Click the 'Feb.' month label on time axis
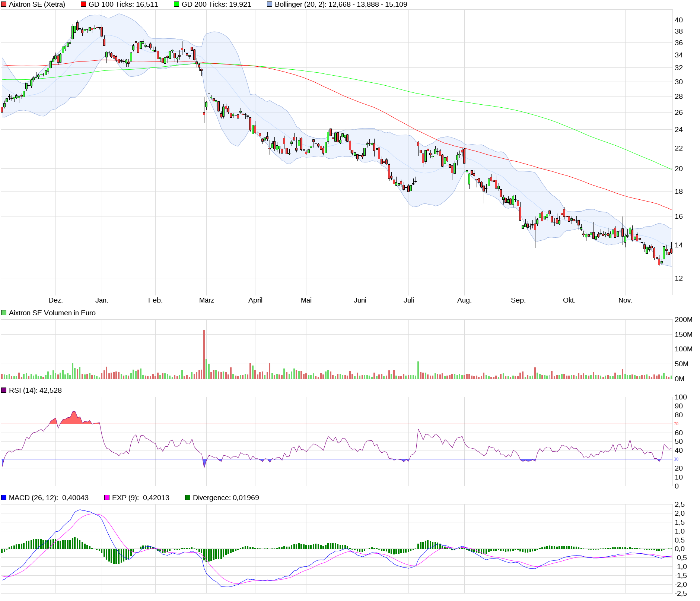 [x=155, y=300]
